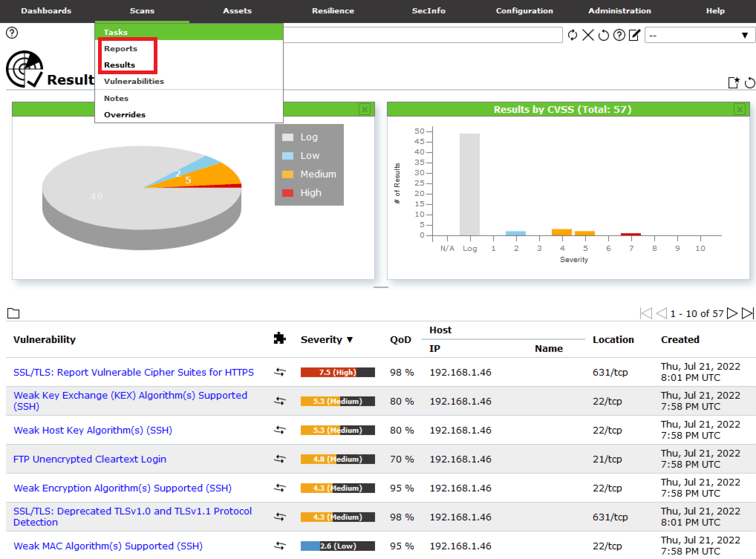Jump to the last results page
The height and width of the screenshot is (559, 756).
click(748, 314)
